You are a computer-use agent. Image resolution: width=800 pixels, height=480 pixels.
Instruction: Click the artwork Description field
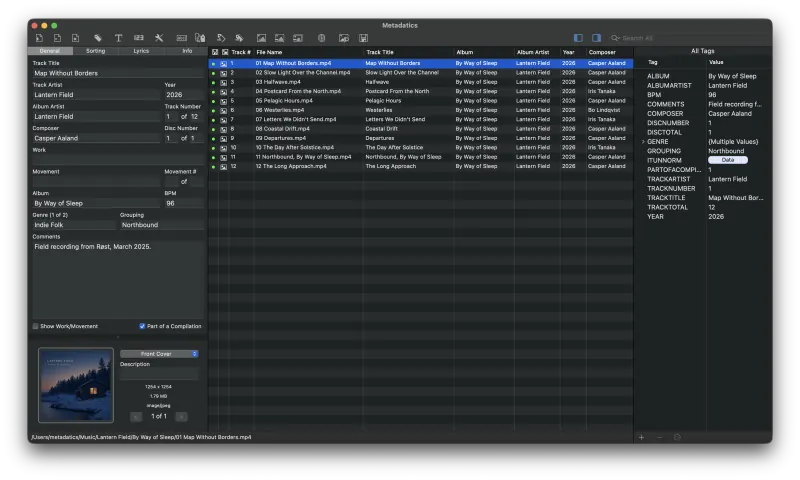point(159,374)
